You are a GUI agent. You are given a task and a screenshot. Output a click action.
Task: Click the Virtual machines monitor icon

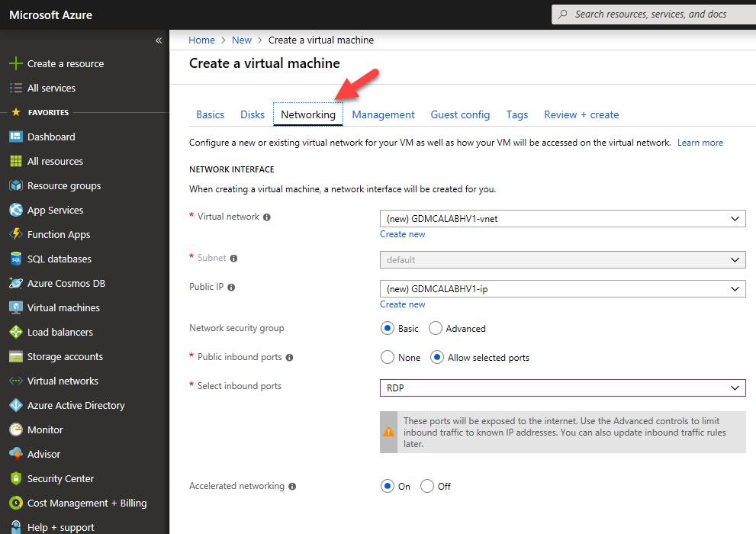16,307
